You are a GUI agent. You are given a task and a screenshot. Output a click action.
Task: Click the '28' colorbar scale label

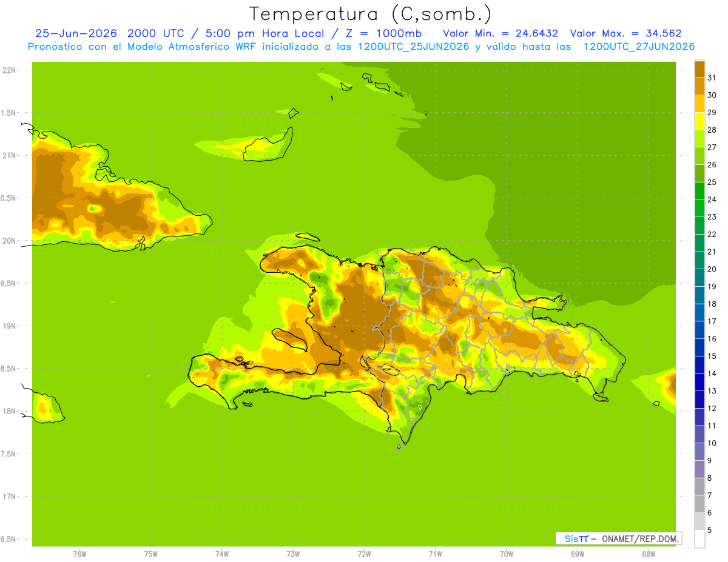click(x=712, y=129)
